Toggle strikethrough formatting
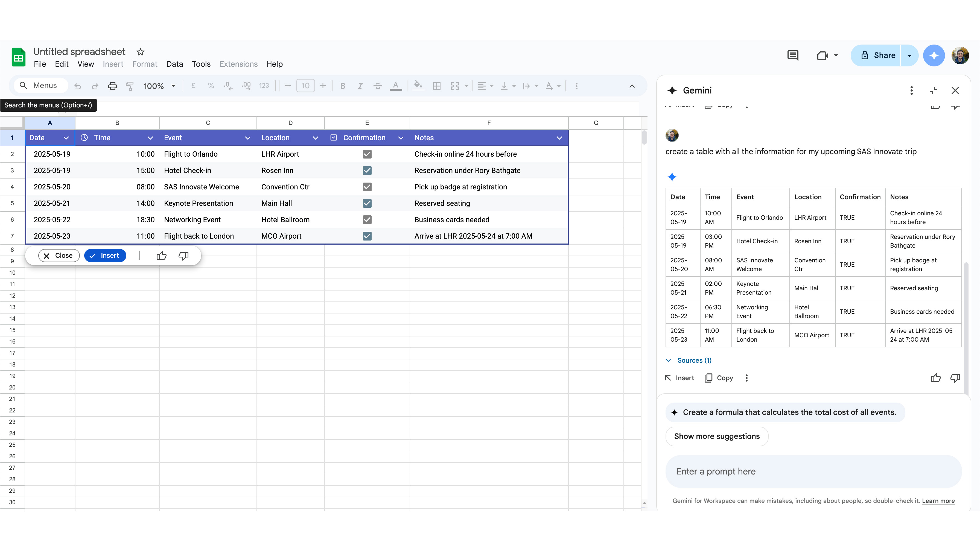Image resolution: width=980 pixels, height=551 pixels. point(378,86)
